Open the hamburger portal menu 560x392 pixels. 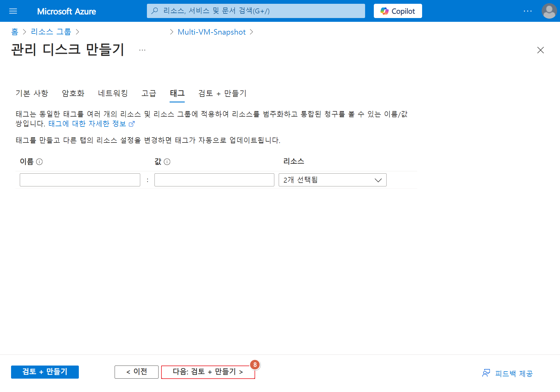coord(13,11)
